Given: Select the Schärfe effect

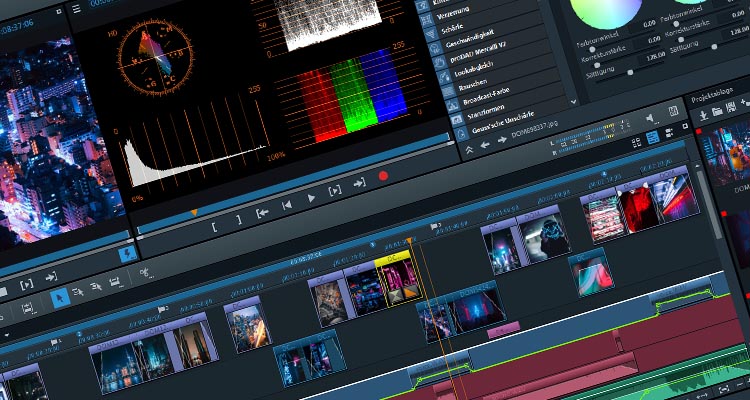Looking at the screenshot, I should pos(453,28).
